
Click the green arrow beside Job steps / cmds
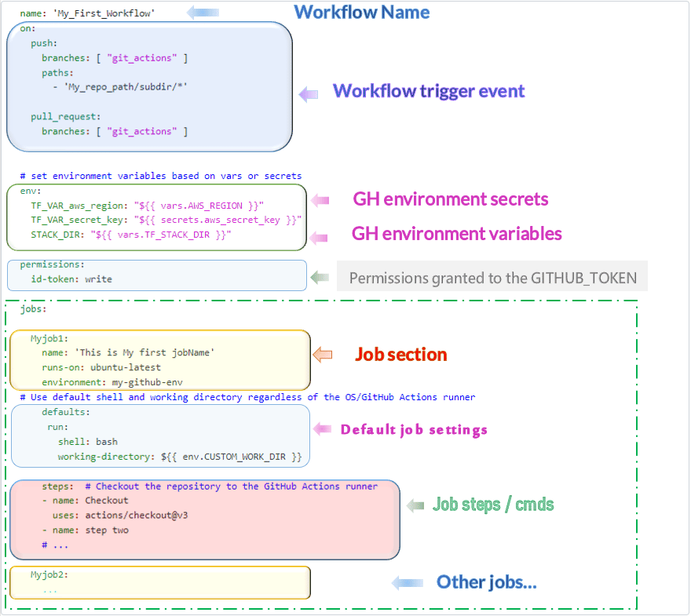(416, 506)
